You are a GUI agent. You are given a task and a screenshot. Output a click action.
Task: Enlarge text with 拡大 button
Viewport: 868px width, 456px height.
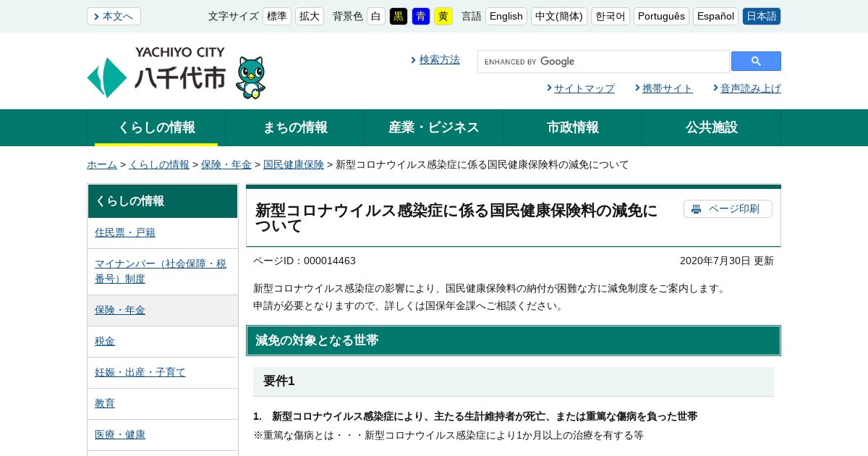point(310,16)
